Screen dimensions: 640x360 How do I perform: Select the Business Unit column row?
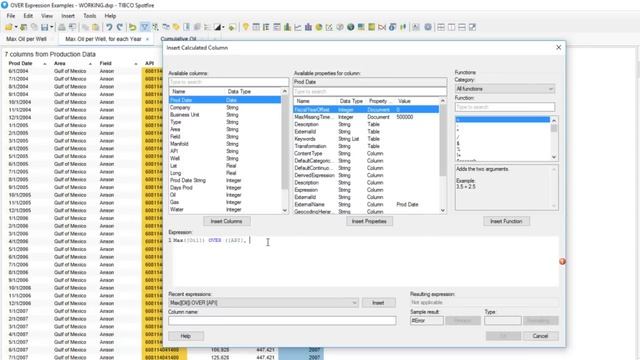point(225,115)
